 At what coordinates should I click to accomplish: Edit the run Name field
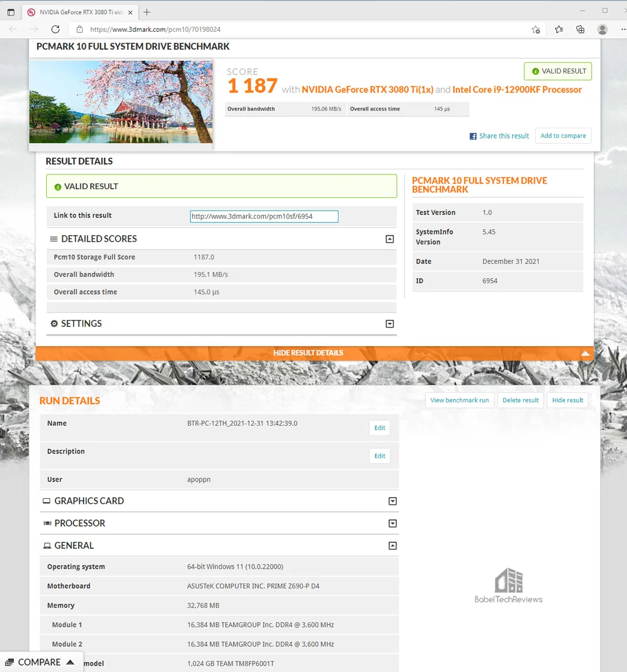[x=380, y=427]
